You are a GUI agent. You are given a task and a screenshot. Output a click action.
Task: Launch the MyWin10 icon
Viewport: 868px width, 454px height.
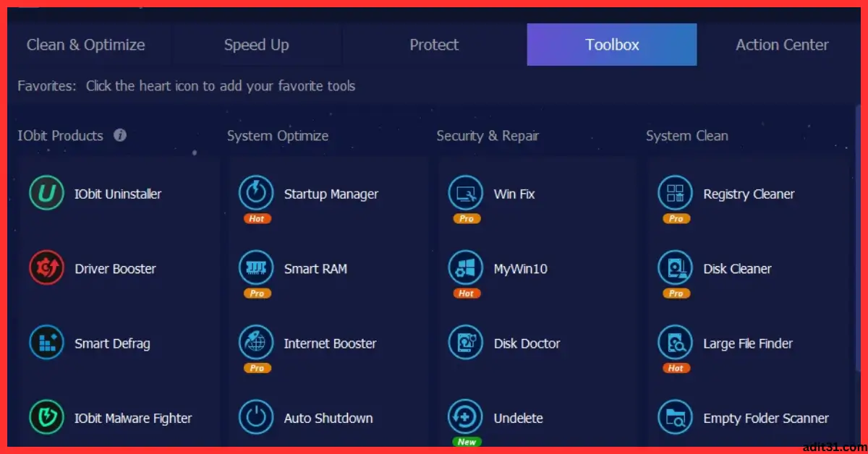(x=466, y=267)
